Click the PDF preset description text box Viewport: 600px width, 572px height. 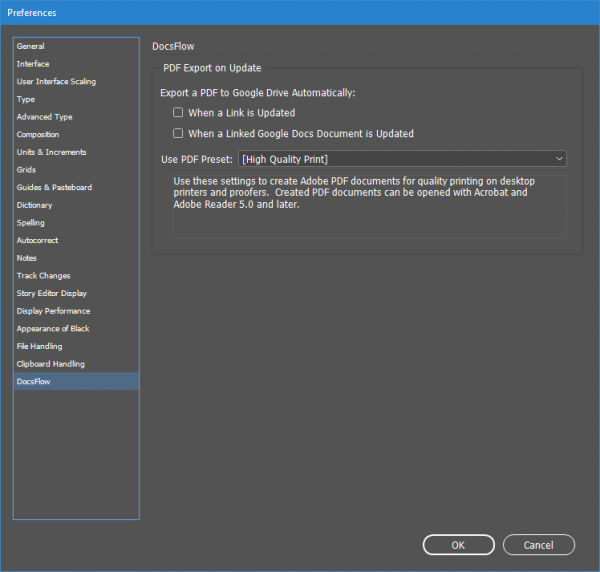click(369, 207)
